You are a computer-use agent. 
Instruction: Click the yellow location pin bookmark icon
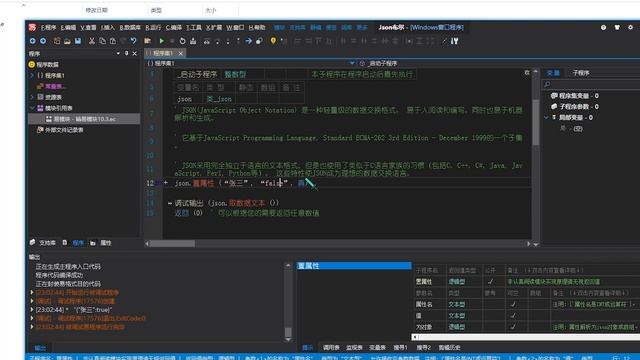[273, 40]
